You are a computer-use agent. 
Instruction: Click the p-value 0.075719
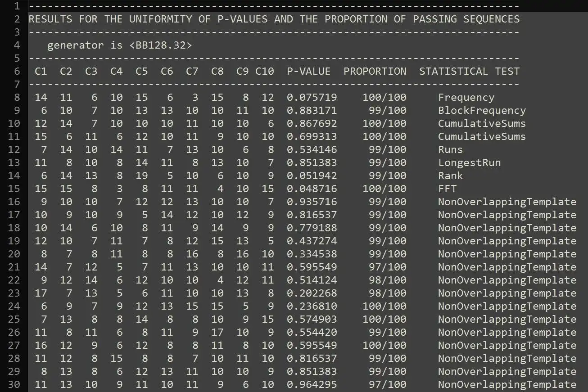(x=312, y=98)
